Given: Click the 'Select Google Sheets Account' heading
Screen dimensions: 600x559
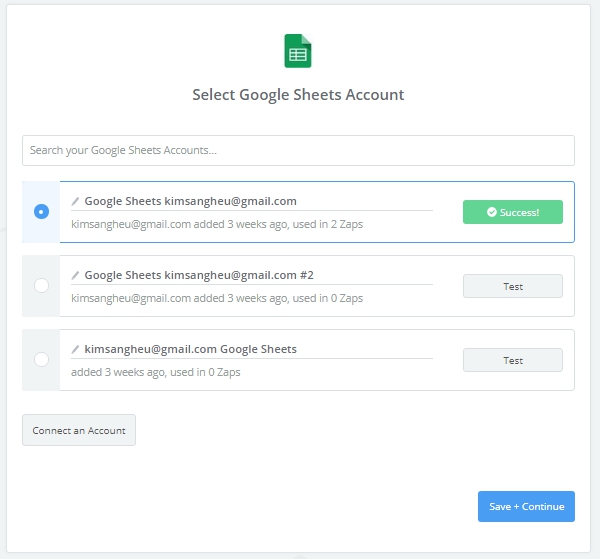Looking at the screenshot, I should pyautogui.click(x=298, y=95).
